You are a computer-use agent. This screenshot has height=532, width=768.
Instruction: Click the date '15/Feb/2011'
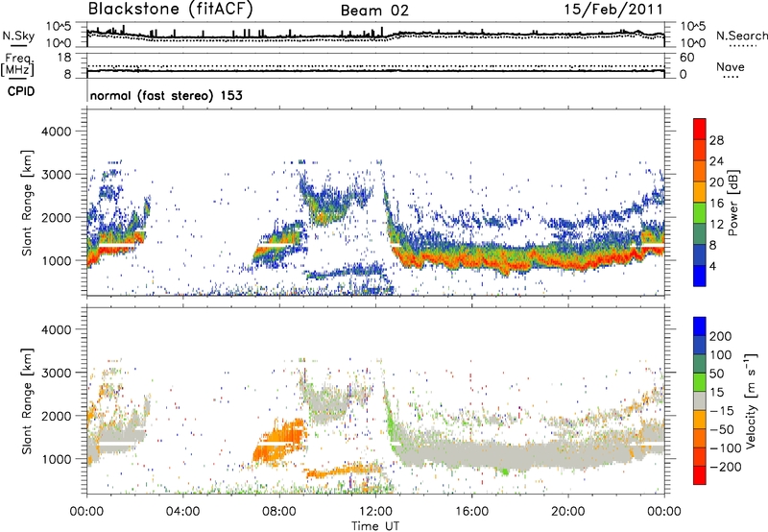pos(613,10)
